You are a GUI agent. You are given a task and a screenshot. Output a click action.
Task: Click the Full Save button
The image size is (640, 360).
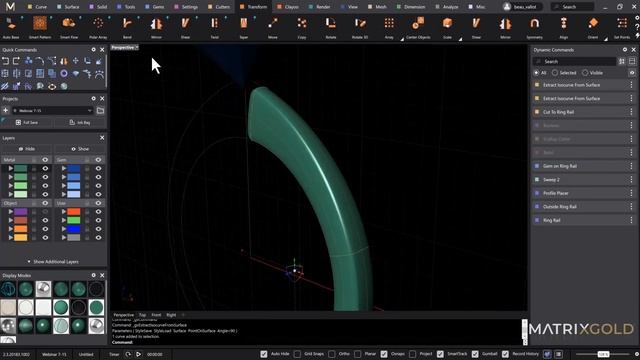click(x=27, y=122)
